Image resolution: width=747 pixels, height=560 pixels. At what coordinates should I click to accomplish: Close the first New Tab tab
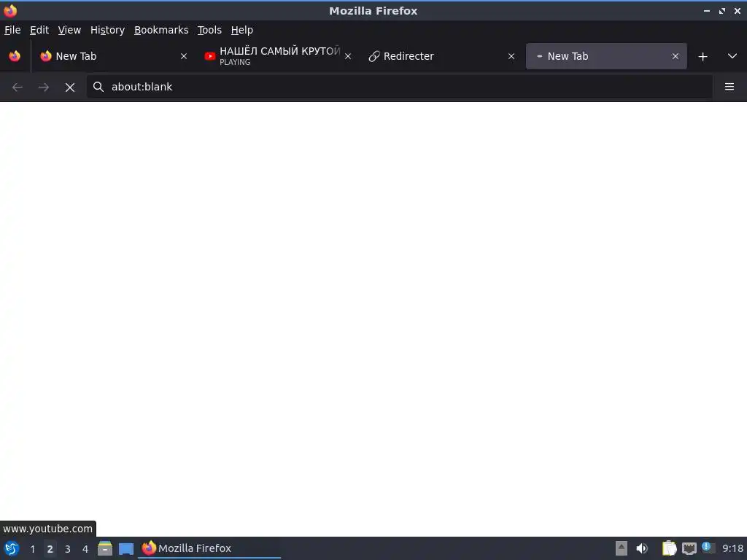184,56
